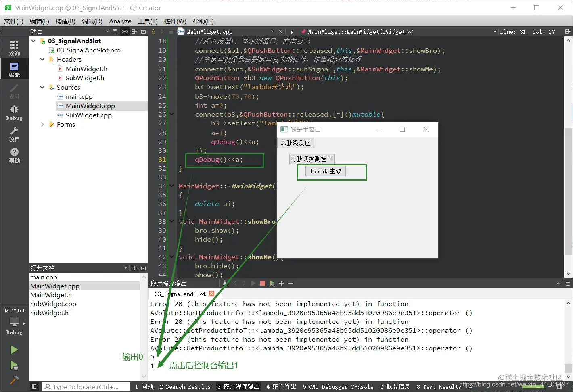Open the Projects panel view dropdown
The width and height of the screenshot is (573, 392).
click(x=107, y=31)
